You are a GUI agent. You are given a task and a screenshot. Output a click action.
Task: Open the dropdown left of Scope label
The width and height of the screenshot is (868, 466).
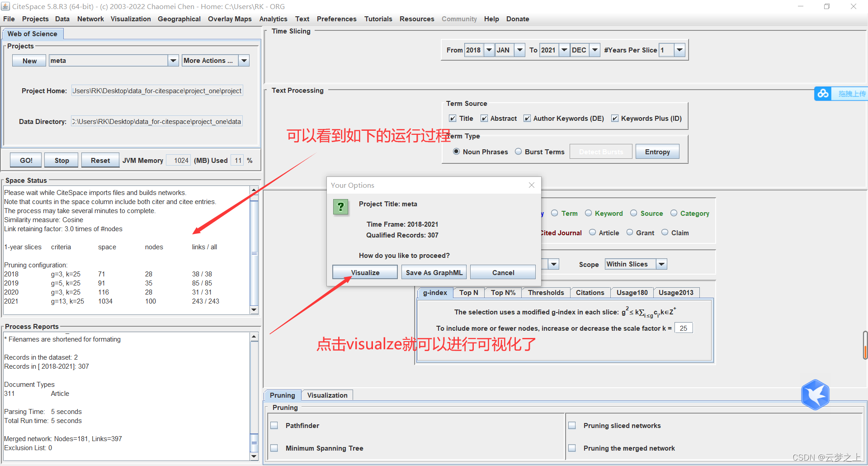click(554, 264)
